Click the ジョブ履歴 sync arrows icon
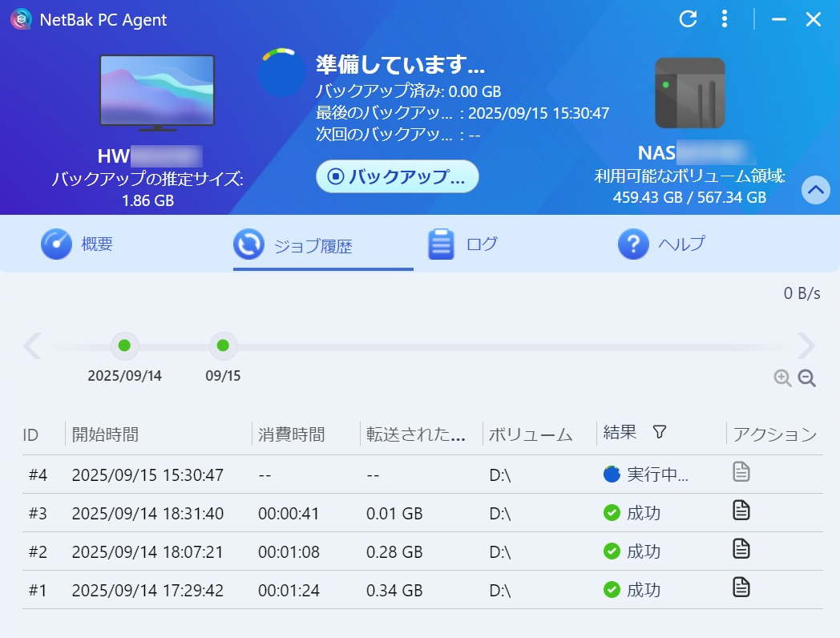 [248, 244]
